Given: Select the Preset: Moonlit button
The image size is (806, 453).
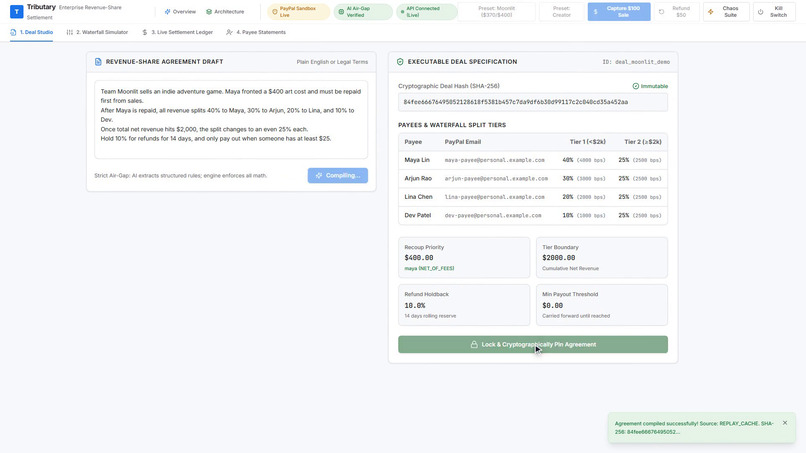Looking at the screenshot, I should 497,12.
